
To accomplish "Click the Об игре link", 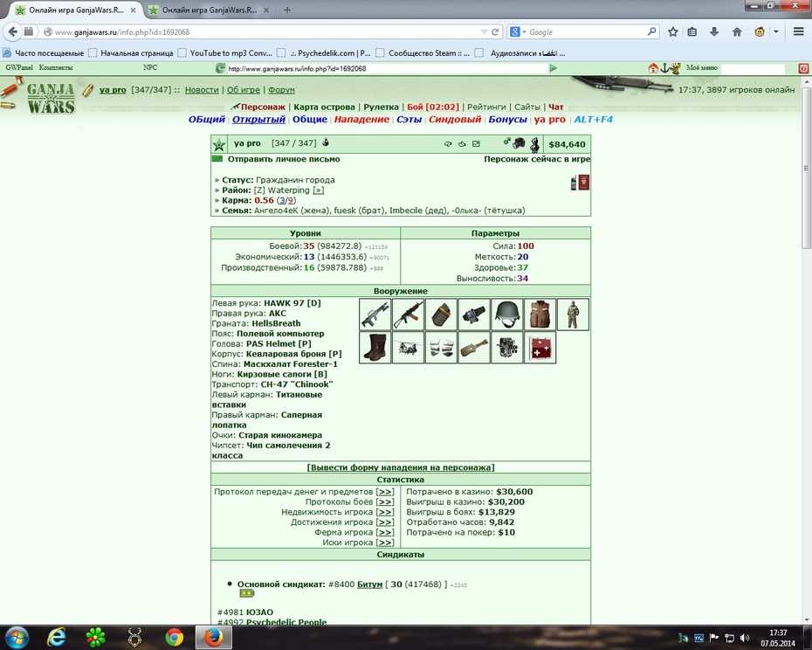I will pos(244,90).
